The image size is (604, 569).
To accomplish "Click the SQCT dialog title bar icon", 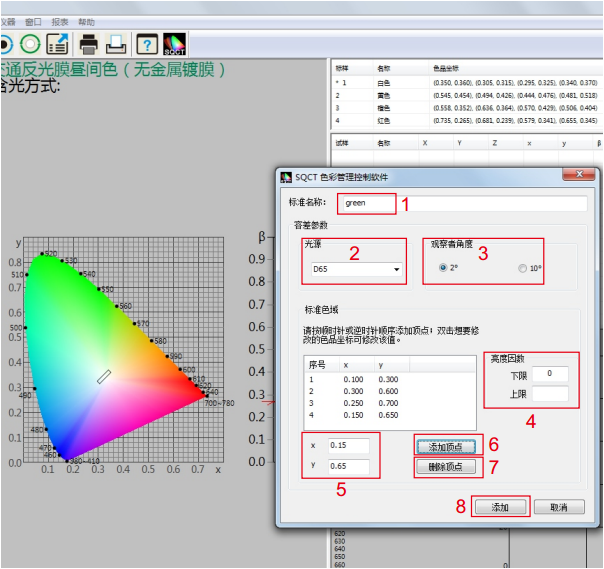I will [285, 177].
